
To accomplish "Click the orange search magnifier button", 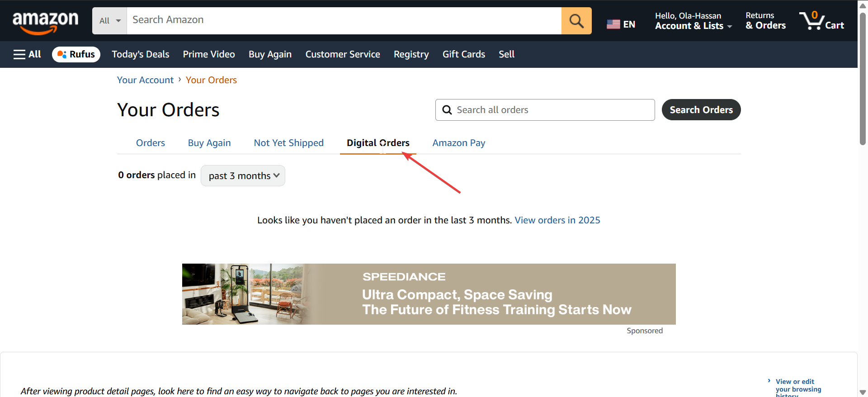I will tap(576, 21).
